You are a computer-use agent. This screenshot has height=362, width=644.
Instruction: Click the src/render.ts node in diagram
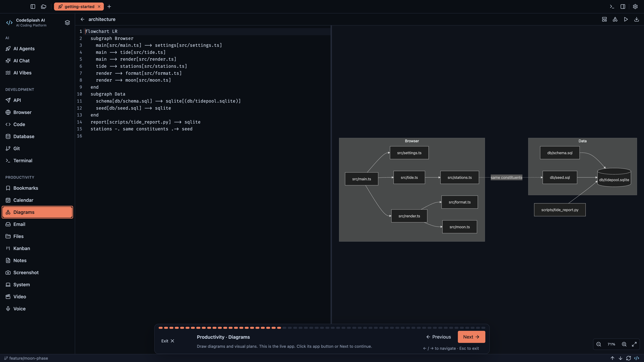click(x=409, y=216)
